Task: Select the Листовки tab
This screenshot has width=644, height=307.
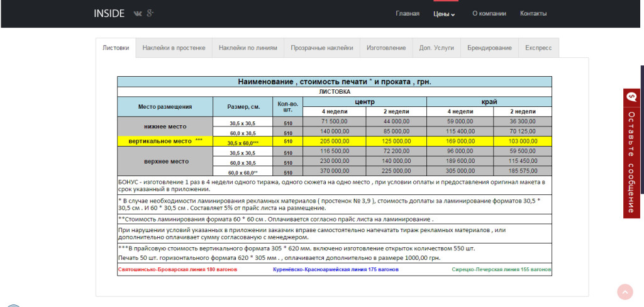Action: [x=116, y=48]
